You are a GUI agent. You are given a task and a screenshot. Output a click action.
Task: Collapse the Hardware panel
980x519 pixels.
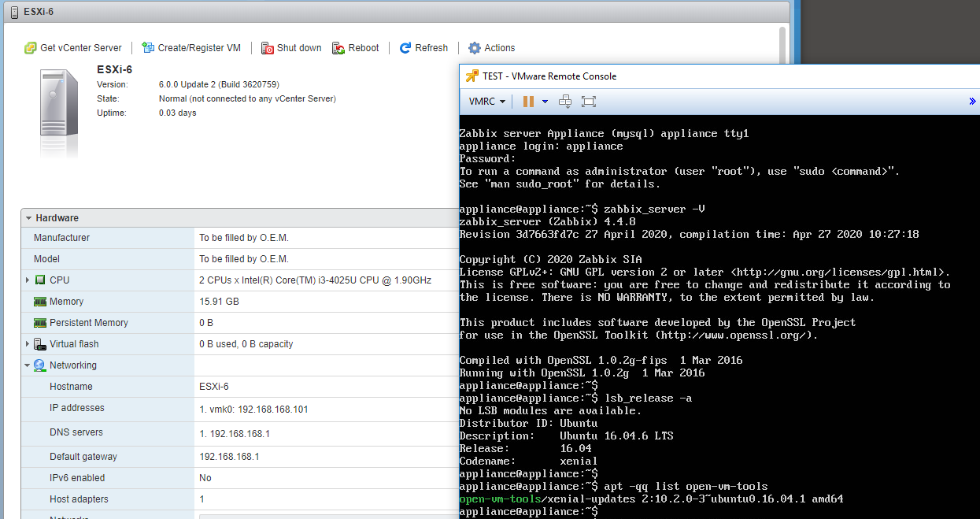click(x=28, y=218)
